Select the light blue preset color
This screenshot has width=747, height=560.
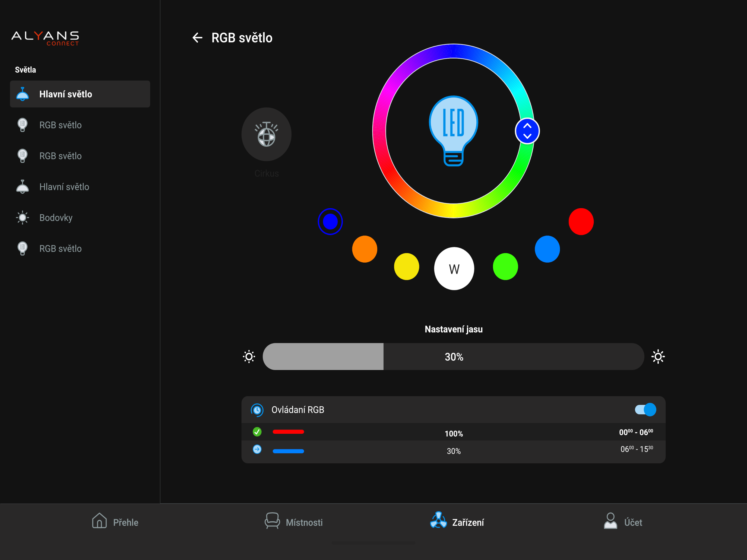(547, 249)
